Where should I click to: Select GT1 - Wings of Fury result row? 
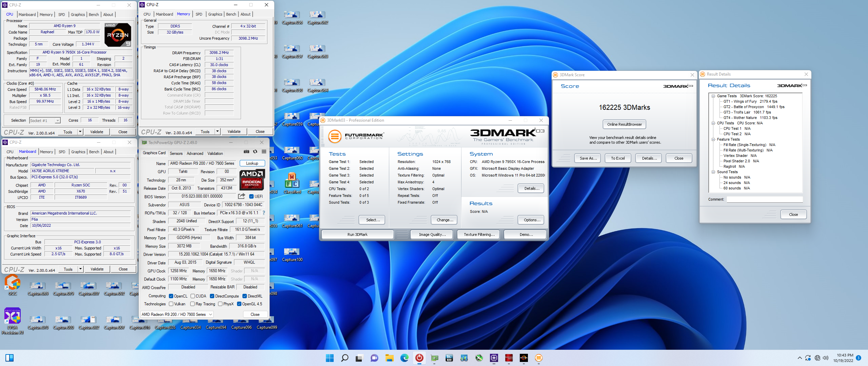coord(750,101)
